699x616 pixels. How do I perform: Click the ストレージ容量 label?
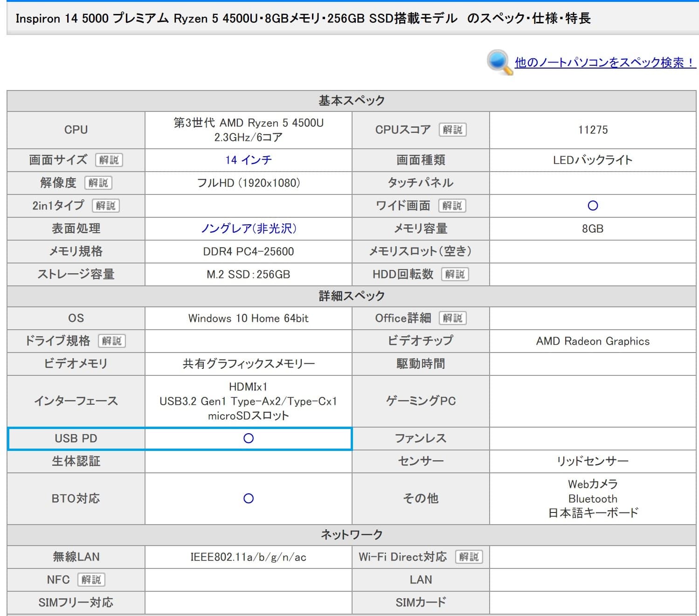point(76,274)
